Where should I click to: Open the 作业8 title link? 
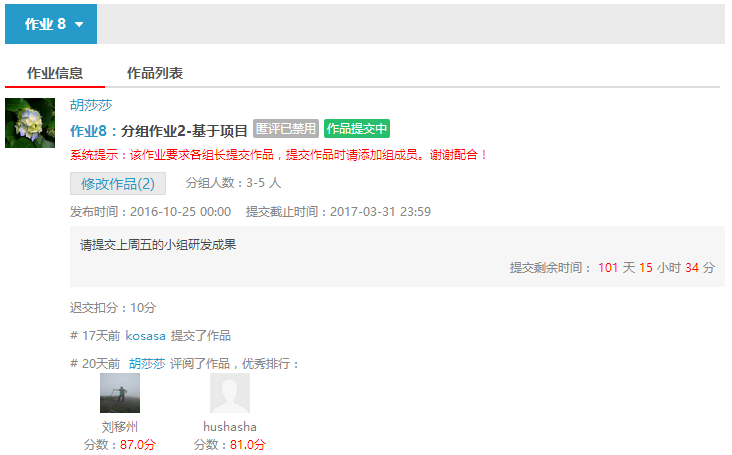[88, 131]
